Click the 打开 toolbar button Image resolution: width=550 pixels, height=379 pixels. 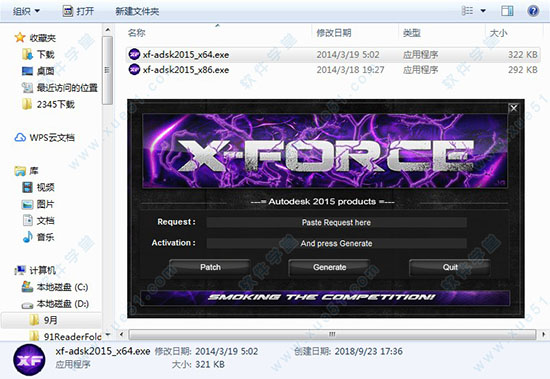tap(78, 11)
